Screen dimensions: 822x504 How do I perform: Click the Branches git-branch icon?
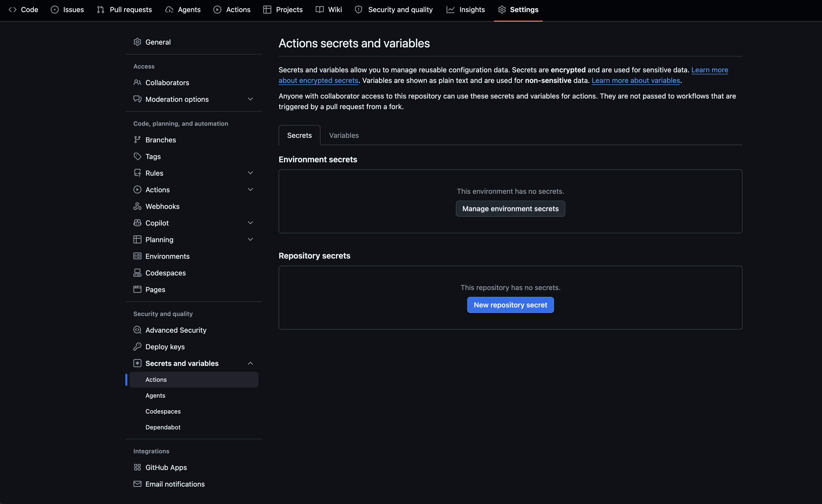click(137, 140)
